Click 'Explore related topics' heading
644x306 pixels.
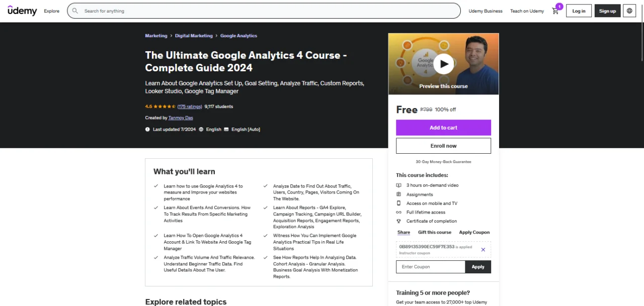coord(186,302)
